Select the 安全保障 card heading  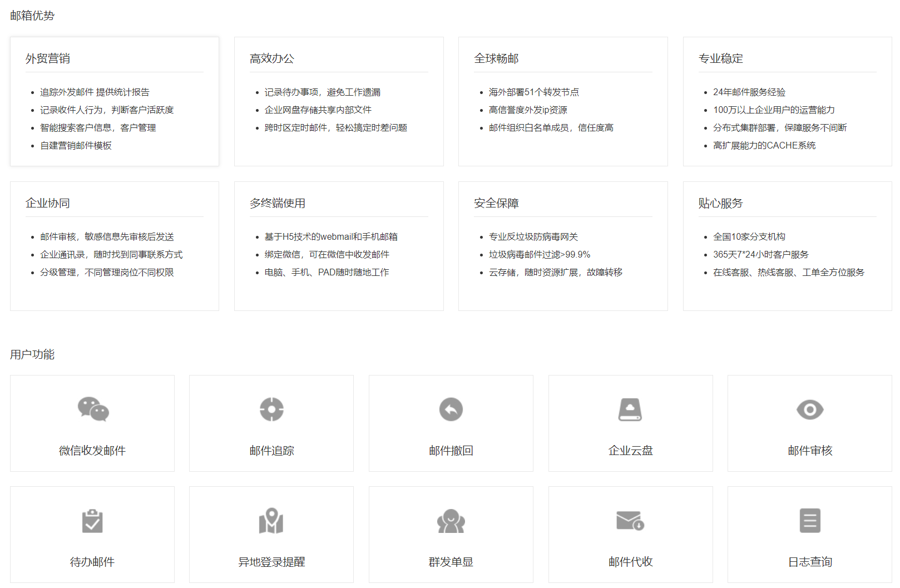[496, 203]
